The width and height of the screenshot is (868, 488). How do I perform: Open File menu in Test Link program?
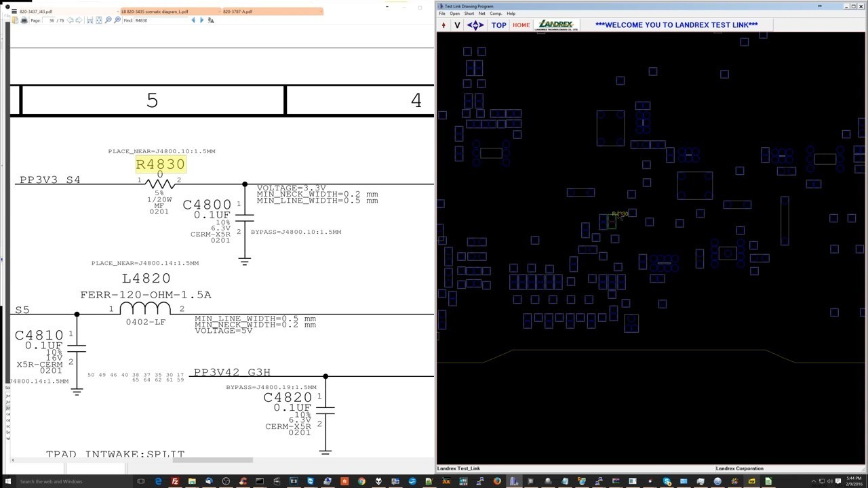pos(442,14)
